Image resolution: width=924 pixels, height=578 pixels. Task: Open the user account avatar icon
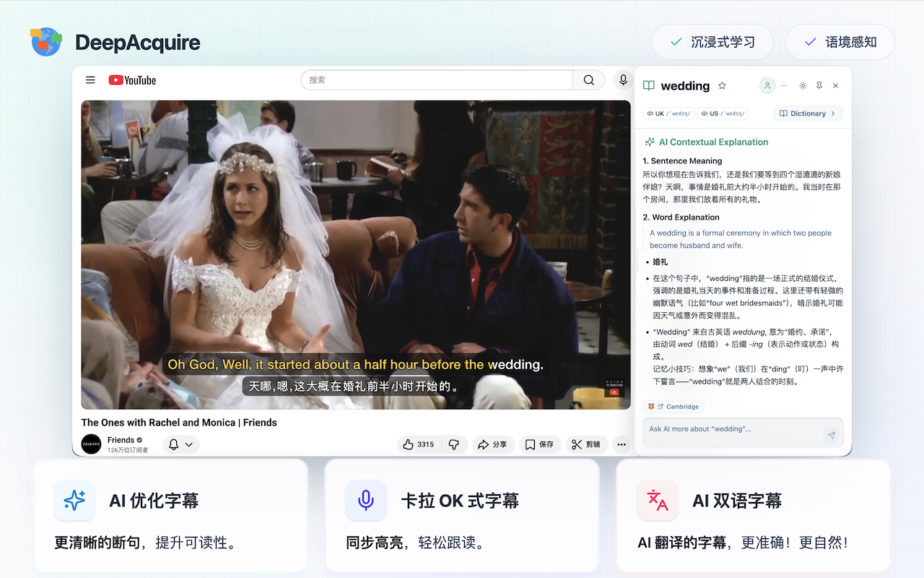click(767, 85)
